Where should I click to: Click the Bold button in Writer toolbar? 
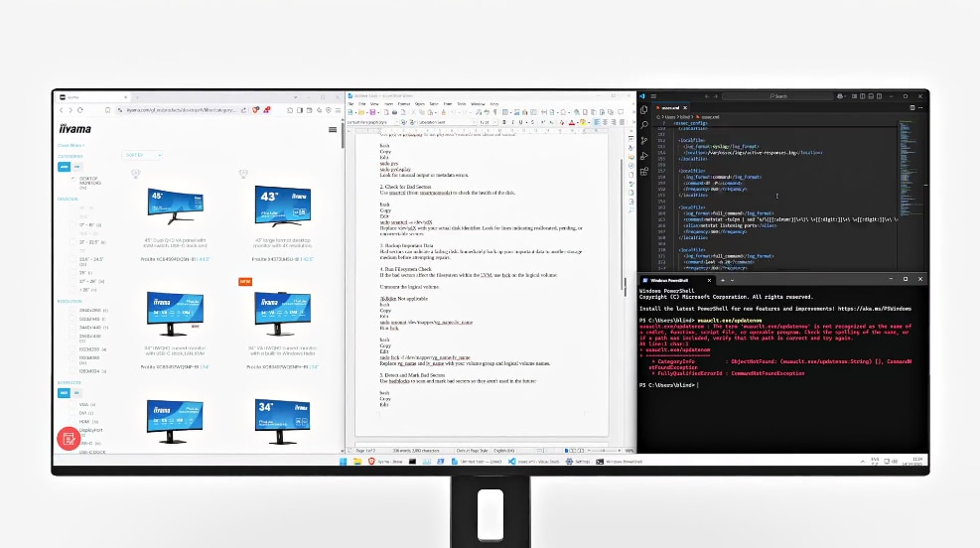pos(505,122)
